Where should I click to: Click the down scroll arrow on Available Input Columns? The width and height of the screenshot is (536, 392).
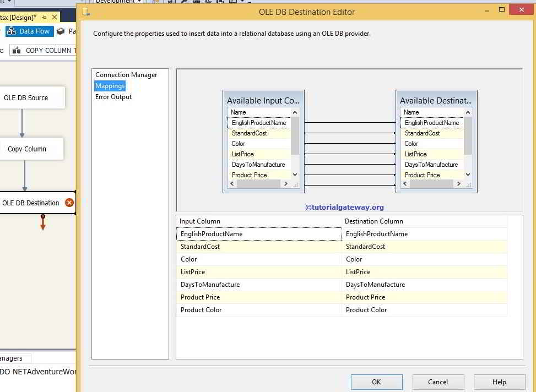coord(295,174)
